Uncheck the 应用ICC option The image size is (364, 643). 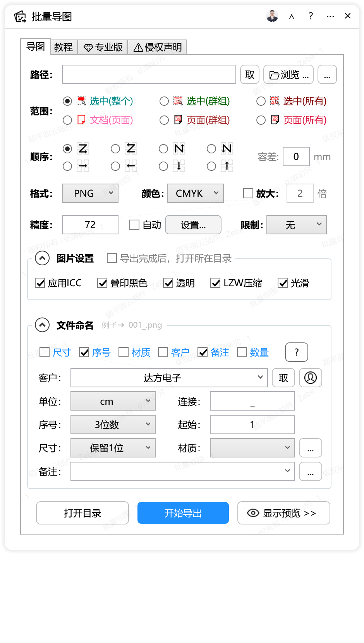point(40,283)
